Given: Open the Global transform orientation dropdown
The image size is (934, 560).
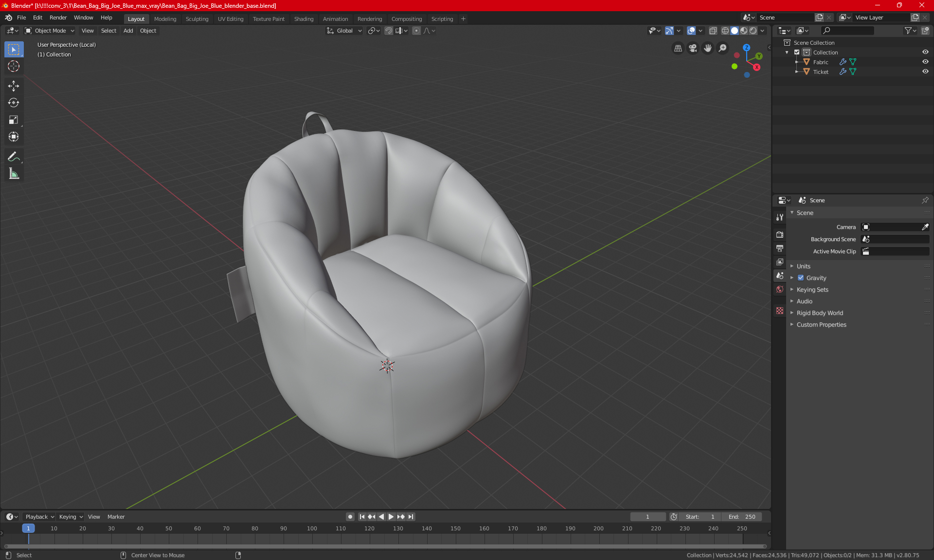Looking at the screenshot, I should point(344,31).
